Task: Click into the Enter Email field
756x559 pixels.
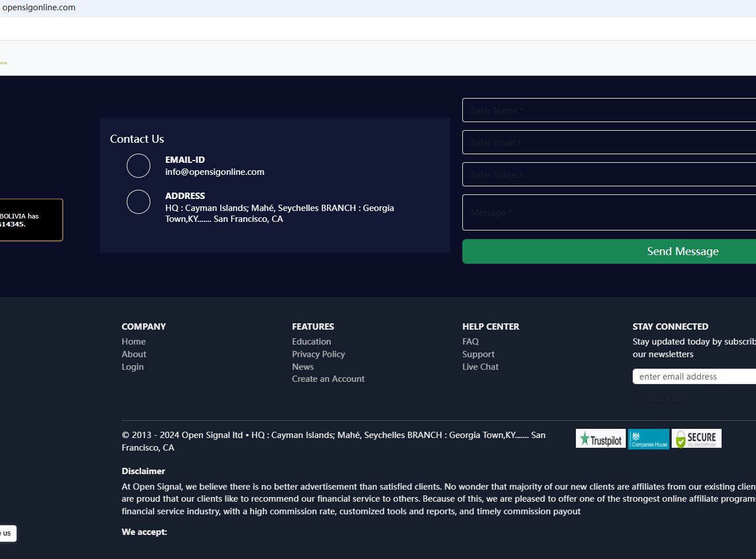Action: (609, 142)
